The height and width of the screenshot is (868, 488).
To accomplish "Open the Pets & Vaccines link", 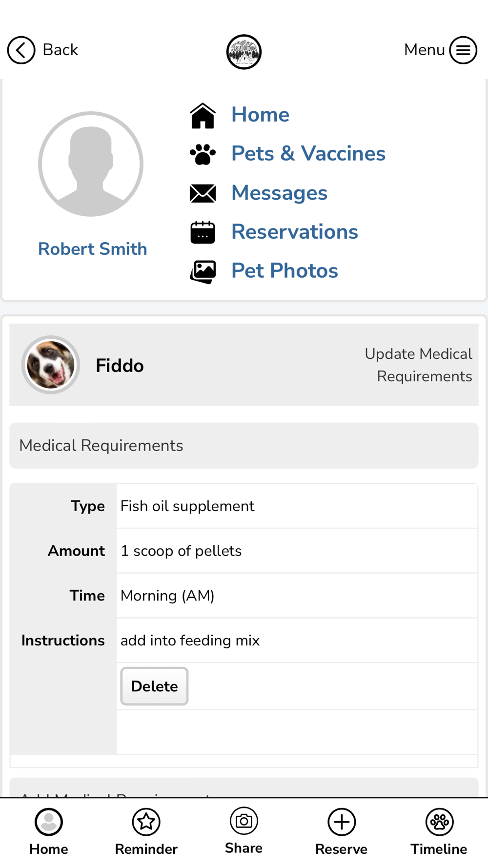I will [308, 154].
